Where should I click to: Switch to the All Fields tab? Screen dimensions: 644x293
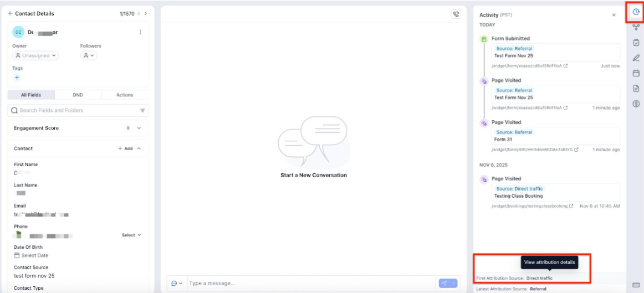(x=31, y=95)
